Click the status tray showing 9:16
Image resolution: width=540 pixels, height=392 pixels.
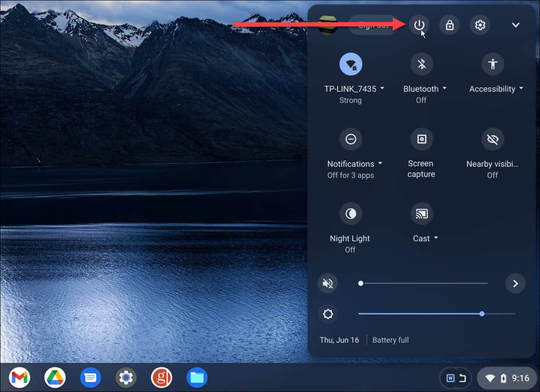tap(506, 378)
